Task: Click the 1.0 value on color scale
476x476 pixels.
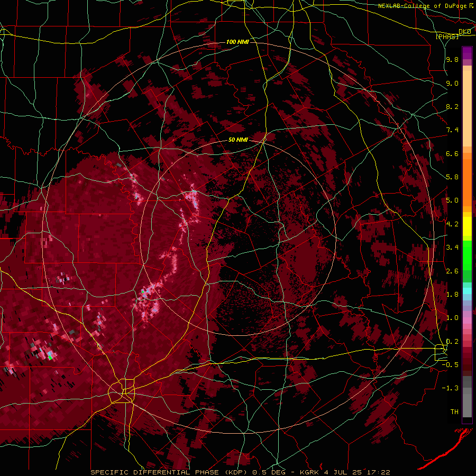Action: tap(452, 318)
